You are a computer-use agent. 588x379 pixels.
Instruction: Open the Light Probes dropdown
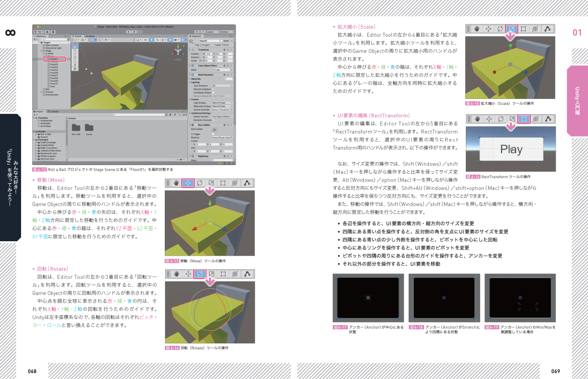[x=222, y=103]
